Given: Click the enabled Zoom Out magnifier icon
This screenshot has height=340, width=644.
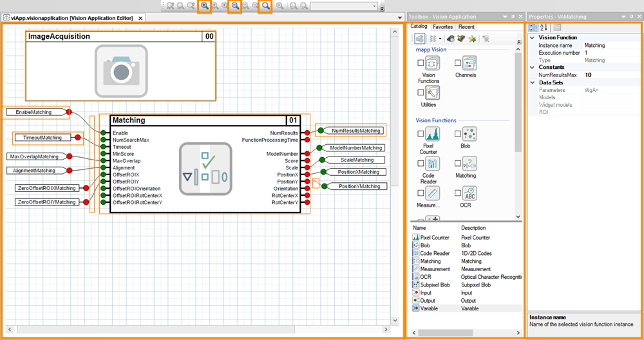Looking at the screenshot, I should (235, 6).
